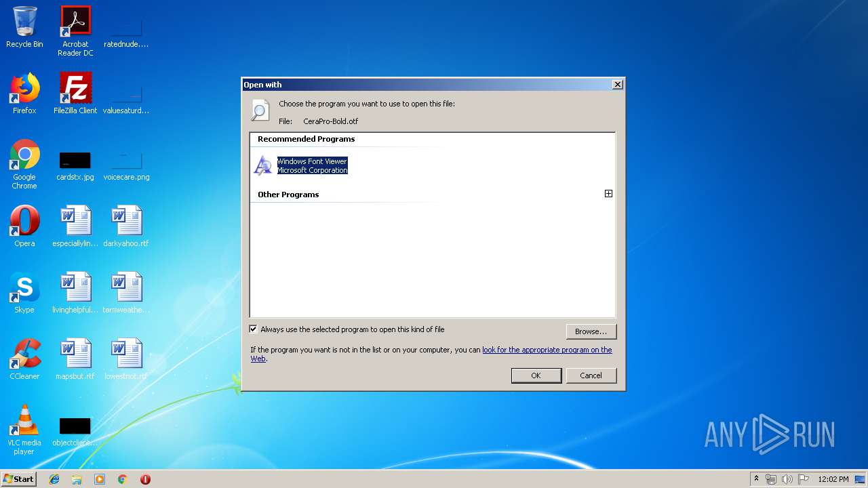Select termweathe document icon
The height and width of the screenshot is (488, 868).
126,293
